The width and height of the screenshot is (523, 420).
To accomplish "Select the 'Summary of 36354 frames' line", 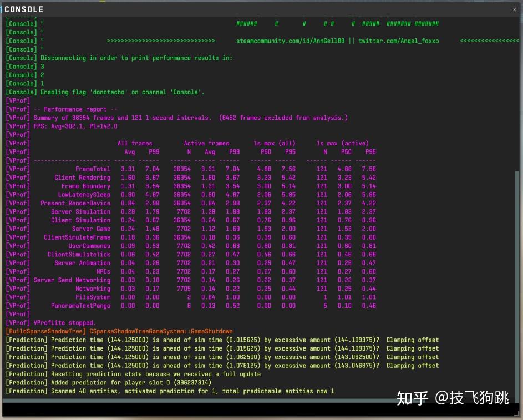I will coord(177,118).
